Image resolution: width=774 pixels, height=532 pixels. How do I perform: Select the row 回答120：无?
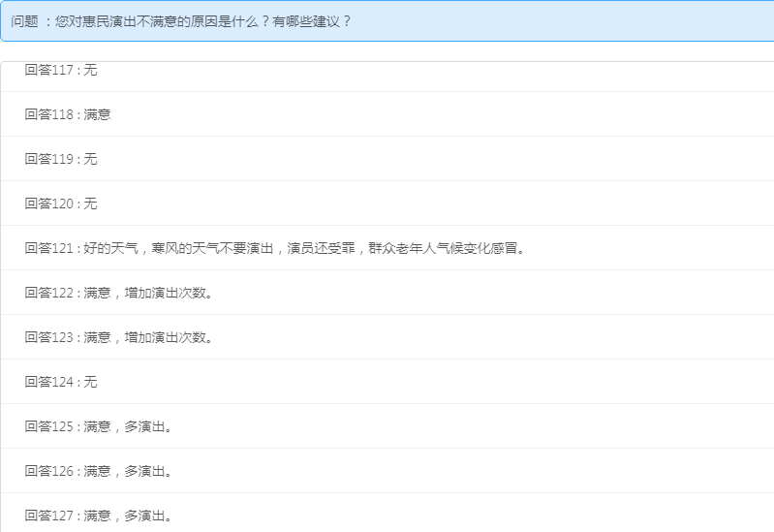click(387, 203)
